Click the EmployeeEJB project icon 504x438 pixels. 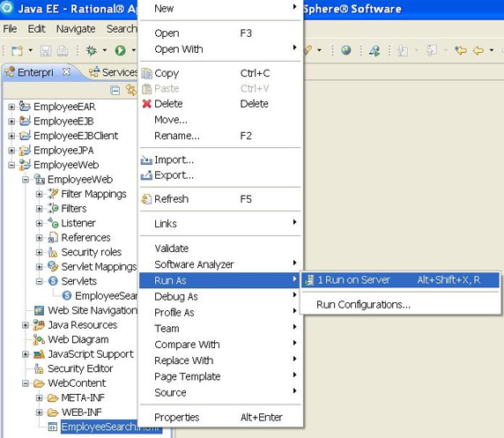(25, 121)
